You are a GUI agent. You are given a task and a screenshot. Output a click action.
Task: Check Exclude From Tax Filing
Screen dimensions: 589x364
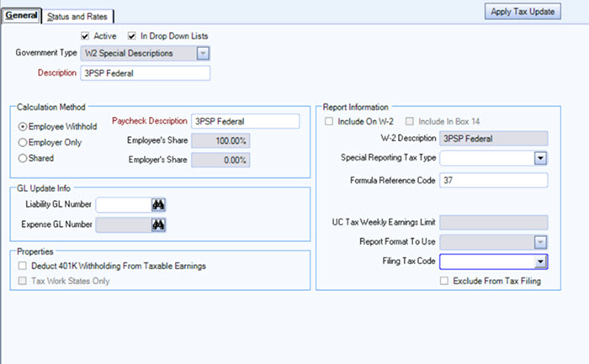point(444,282)
